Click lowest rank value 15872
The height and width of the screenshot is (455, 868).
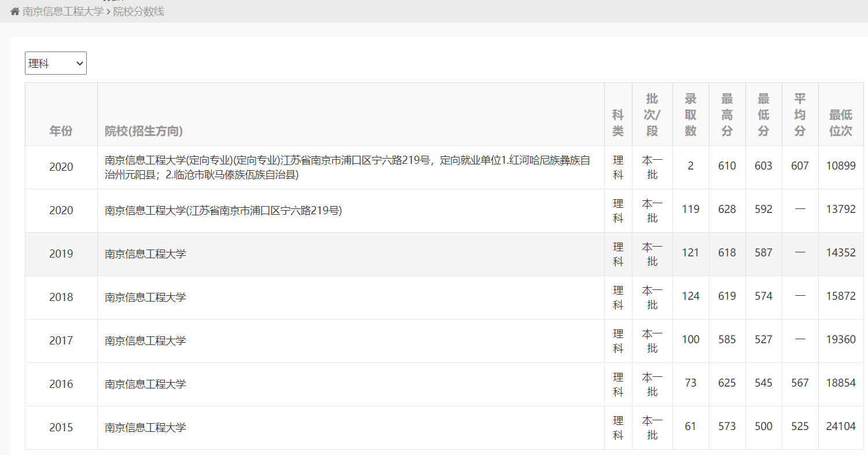point(841,296)
